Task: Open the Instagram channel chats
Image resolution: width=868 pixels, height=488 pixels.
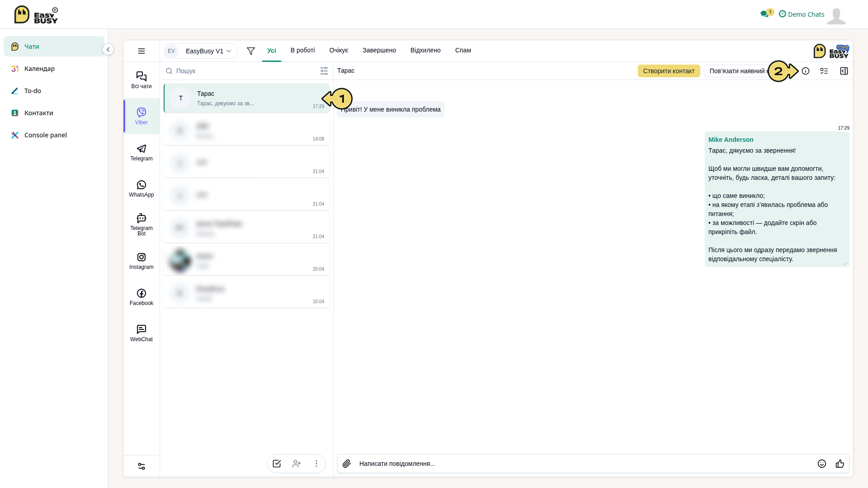Action: (142, 261)
